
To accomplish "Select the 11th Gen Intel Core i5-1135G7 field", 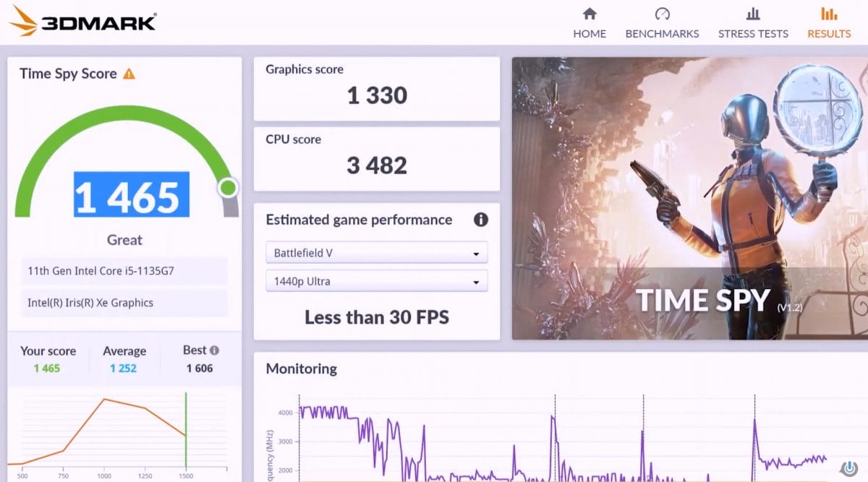I will tap(124, 272).
